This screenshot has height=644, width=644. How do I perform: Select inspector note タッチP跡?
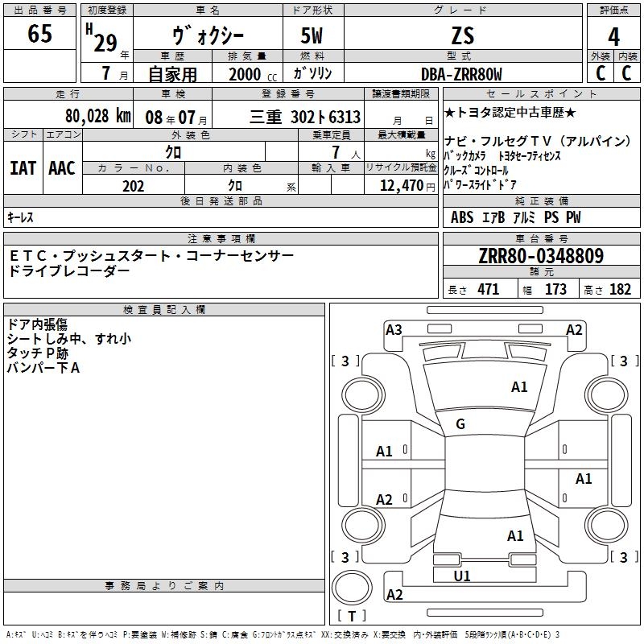37,353
